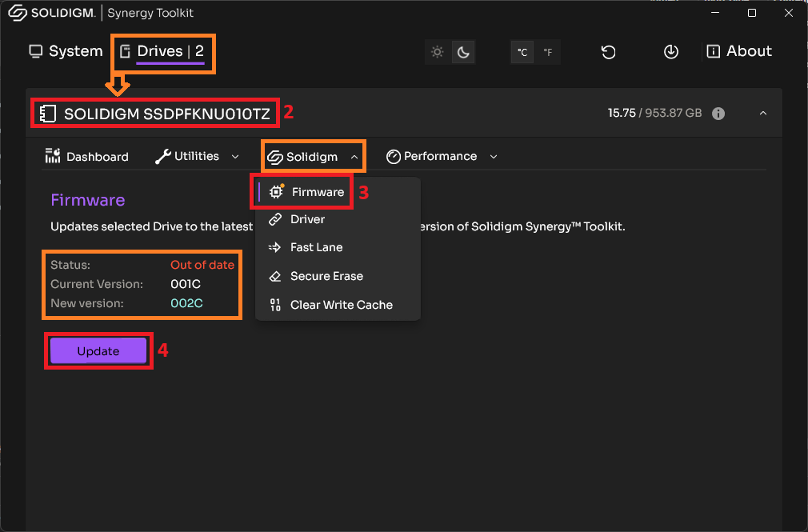Click the Utilities wrench icon
Screen dimensions: 808x532
pyautogui.click(x=163, y=156)
